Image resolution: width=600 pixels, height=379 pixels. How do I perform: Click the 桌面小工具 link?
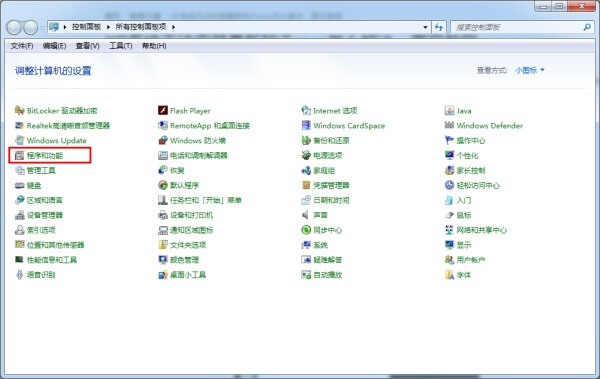click(x=188, y=275)
